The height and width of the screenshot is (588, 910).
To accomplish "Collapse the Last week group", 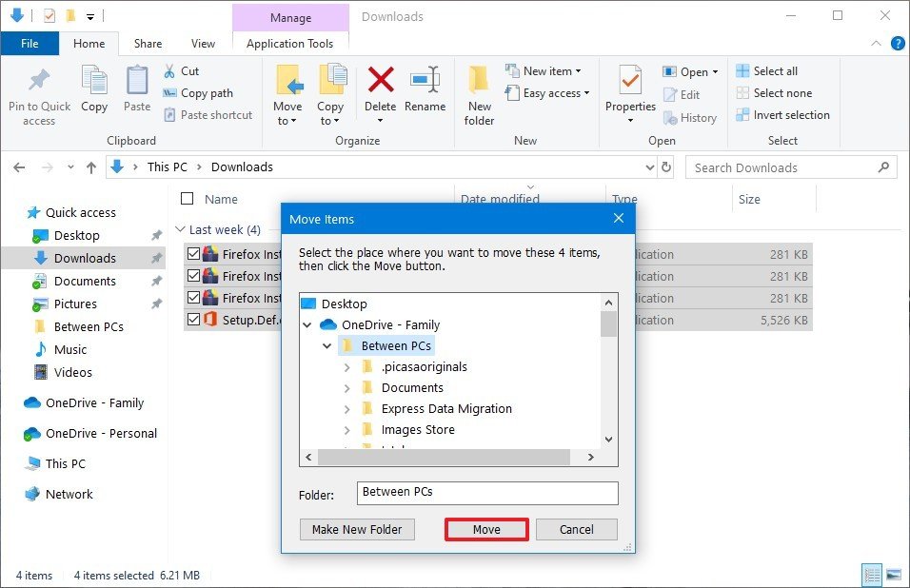I will click(x=180, y=229).
